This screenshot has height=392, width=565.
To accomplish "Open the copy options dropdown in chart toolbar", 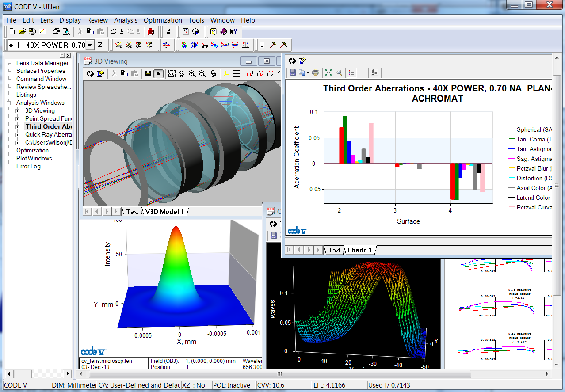I will (x=308, y=72).
